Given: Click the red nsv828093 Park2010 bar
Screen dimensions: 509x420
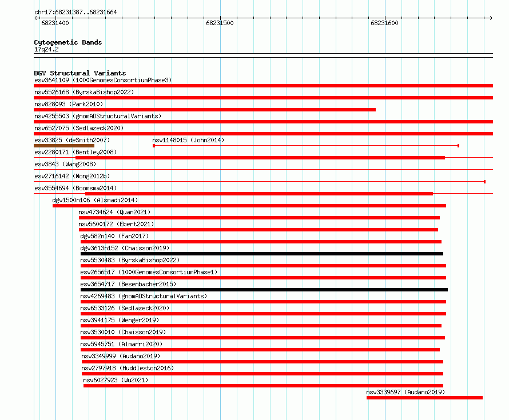Looking at the screenshot, I should coord(205,110).
